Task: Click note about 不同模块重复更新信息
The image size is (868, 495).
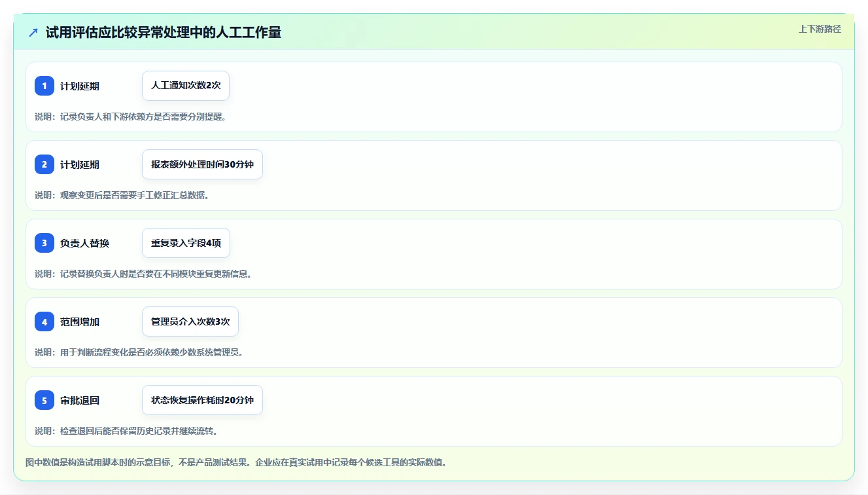Action: pyautogui.click(x=143, y=274)
